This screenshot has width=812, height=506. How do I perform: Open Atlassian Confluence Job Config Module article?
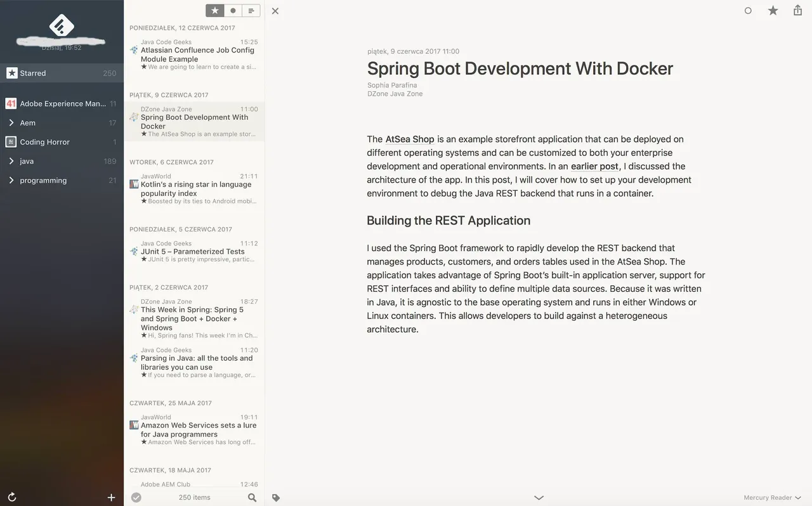click(194, 55)
